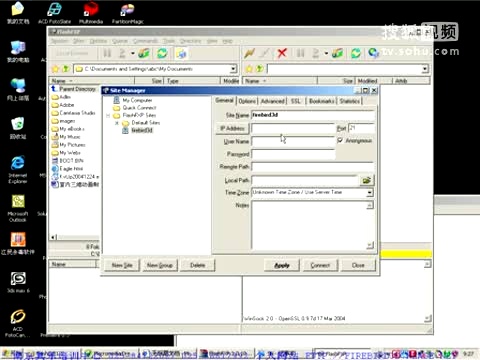Open the Time Zone dropdown

pyautogui.click(x=370, y=193)
